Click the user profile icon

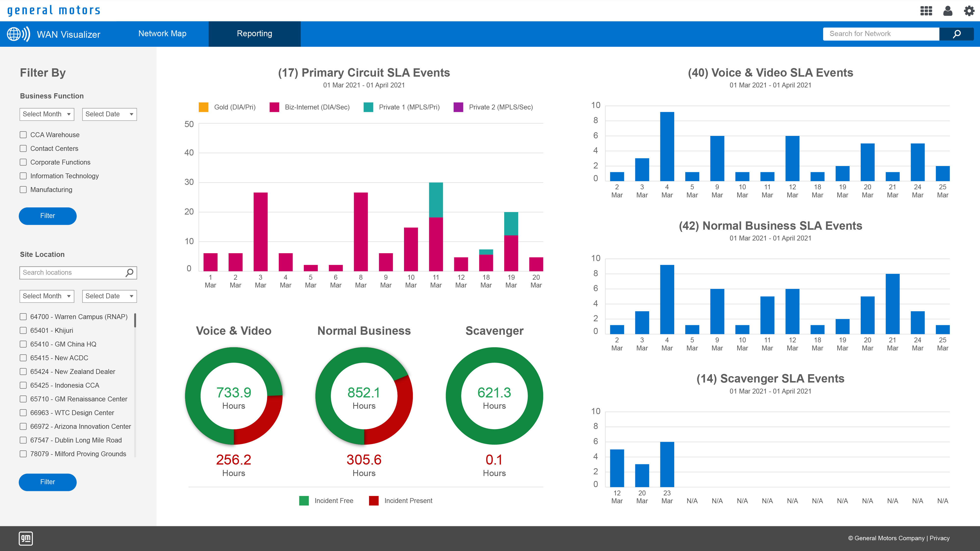click(x=948, y=11)
